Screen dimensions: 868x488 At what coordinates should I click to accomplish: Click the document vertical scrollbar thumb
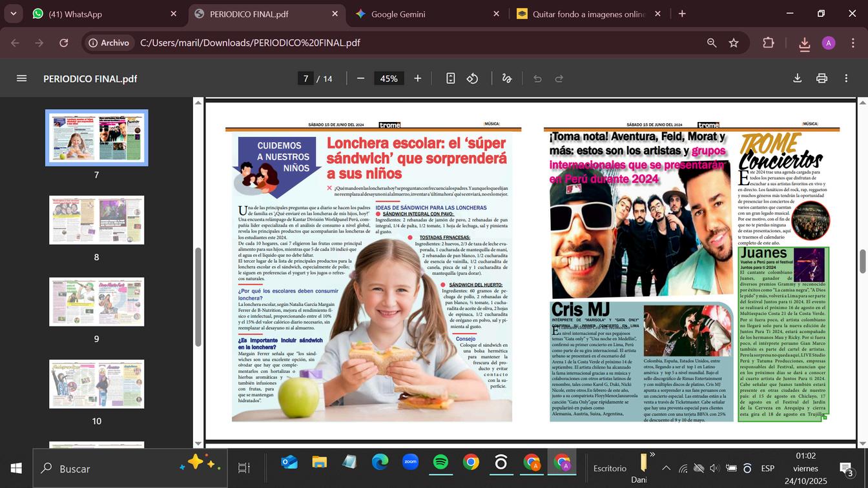tap(862, 260)
